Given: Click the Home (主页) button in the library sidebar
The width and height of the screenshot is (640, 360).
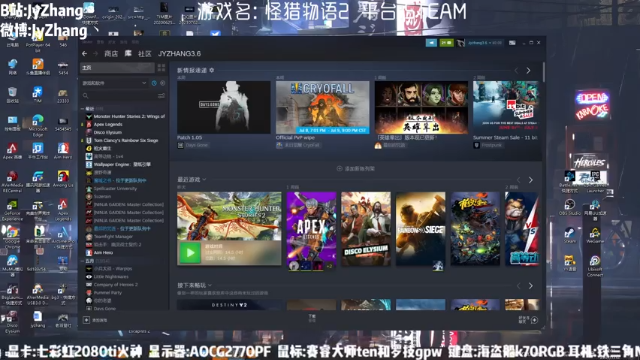Looking at the screenshot, I should (x=117, y=68).
